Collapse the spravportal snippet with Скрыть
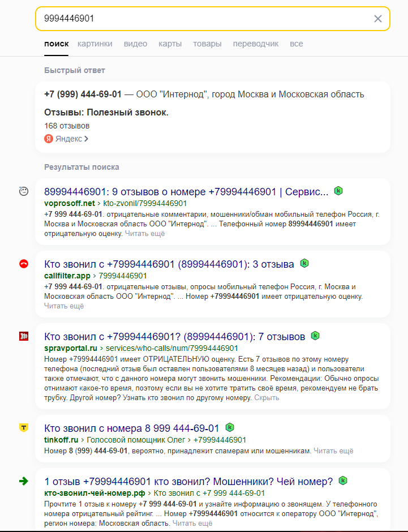Viewport: 408px width, 532px height. 267,398
